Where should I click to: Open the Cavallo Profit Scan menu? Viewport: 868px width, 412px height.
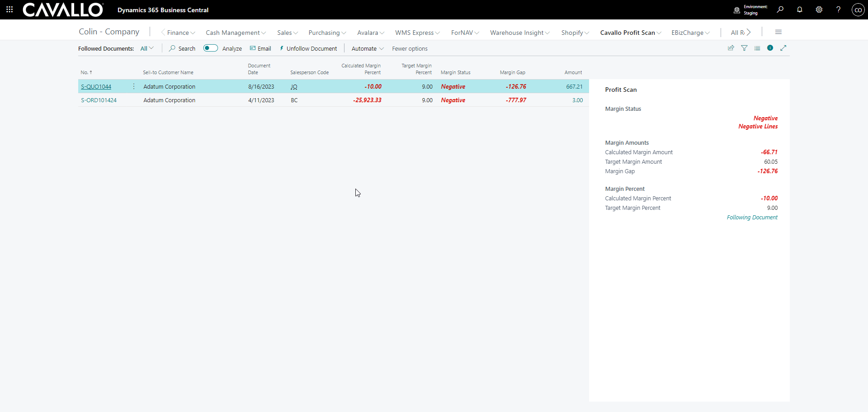pyautogui.click(x=630, y=33)
